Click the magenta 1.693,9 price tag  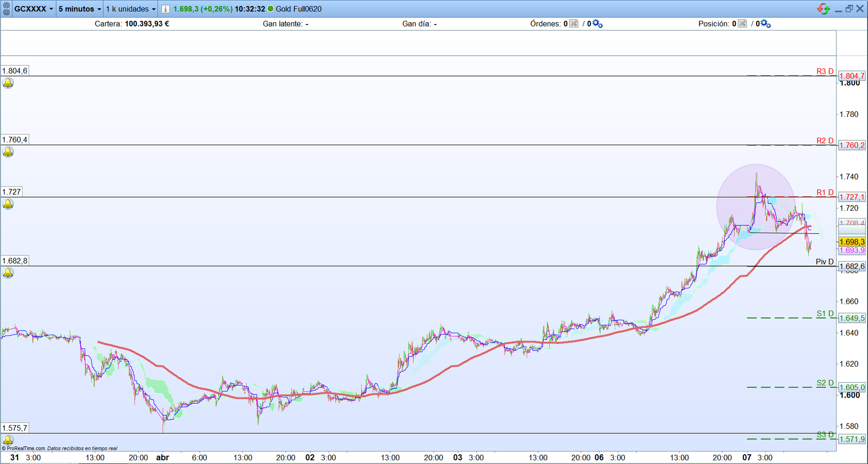tap(852, 251)
